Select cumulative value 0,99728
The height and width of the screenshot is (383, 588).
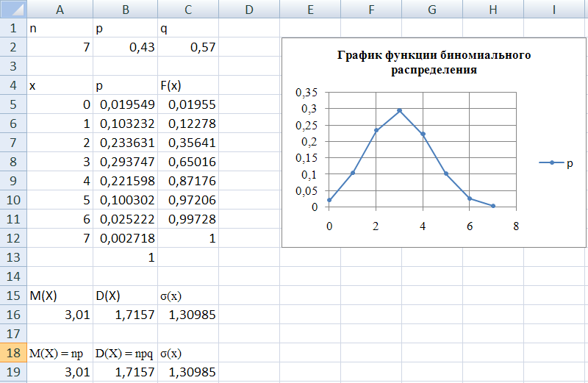point(188,219)
